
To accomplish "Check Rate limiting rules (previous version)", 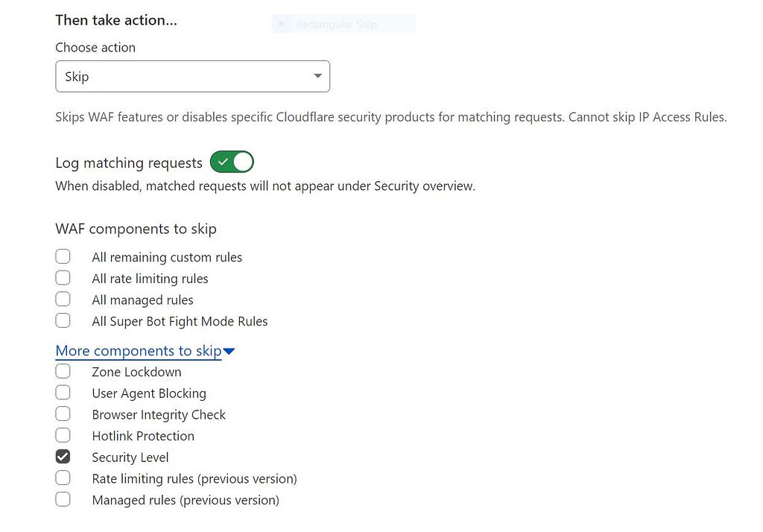I will [x=63, y=478].
